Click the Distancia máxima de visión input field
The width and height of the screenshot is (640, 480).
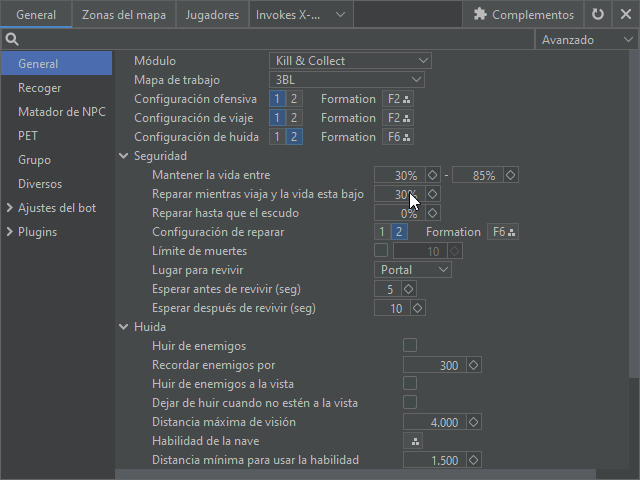pyautogui.click(x=434, y=422)
